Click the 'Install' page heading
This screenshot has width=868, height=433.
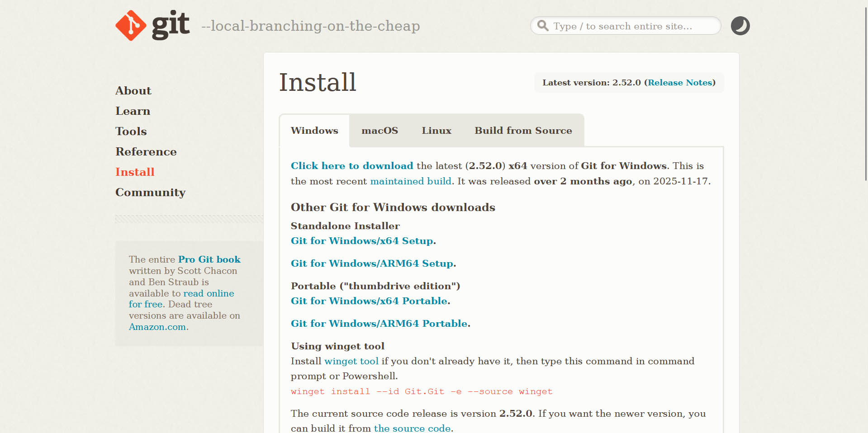318,82
